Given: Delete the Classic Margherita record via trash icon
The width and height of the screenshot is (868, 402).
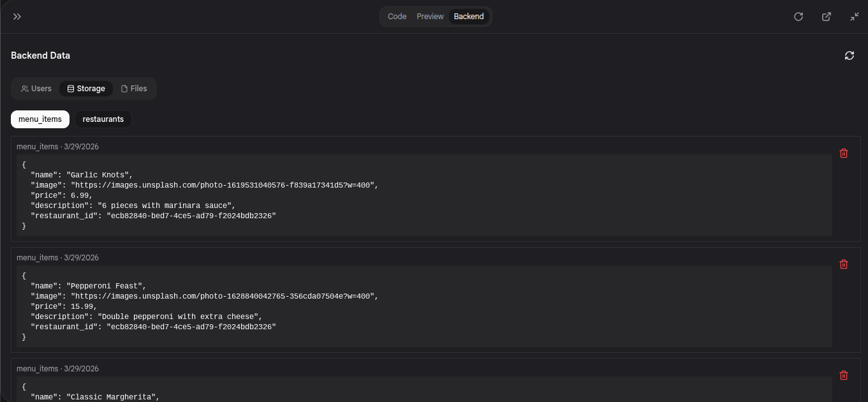Looking at the screenshot, I should [x=844, y=375].
